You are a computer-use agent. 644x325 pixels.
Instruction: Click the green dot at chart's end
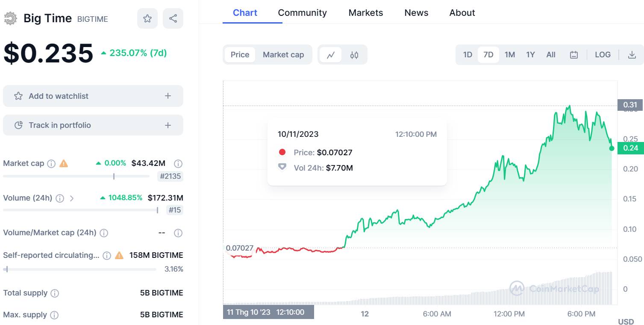(x=612, y=148)
